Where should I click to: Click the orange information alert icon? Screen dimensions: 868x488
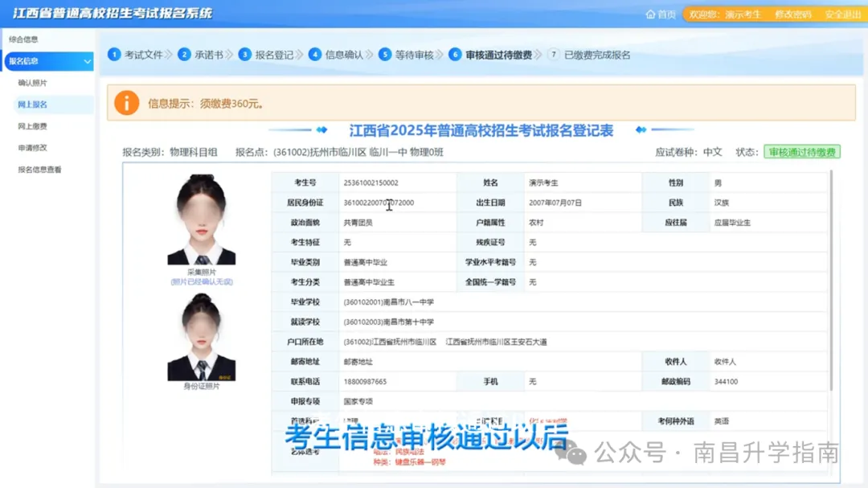point(127,103)
